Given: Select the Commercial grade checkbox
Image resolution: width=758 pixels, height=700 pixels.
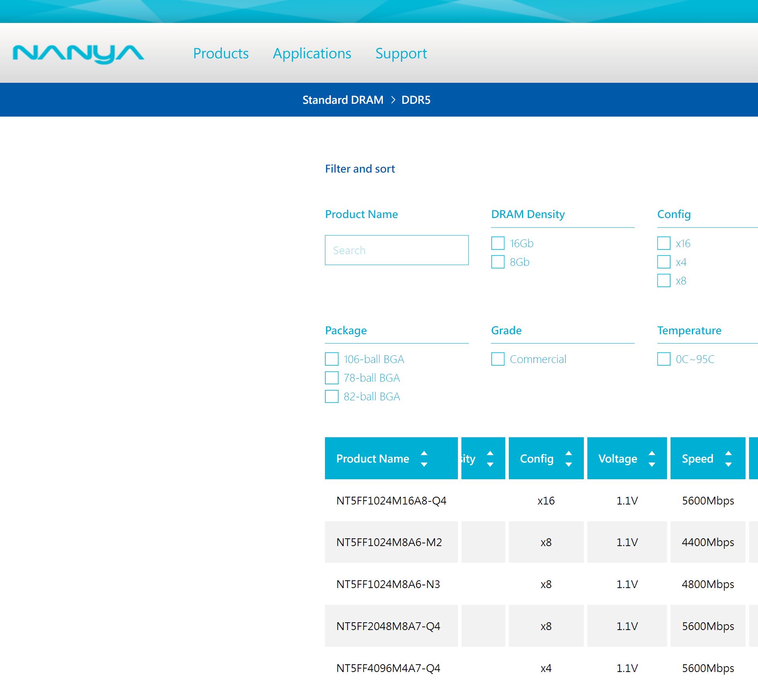Looking at the screenshot, I should 498,359.
